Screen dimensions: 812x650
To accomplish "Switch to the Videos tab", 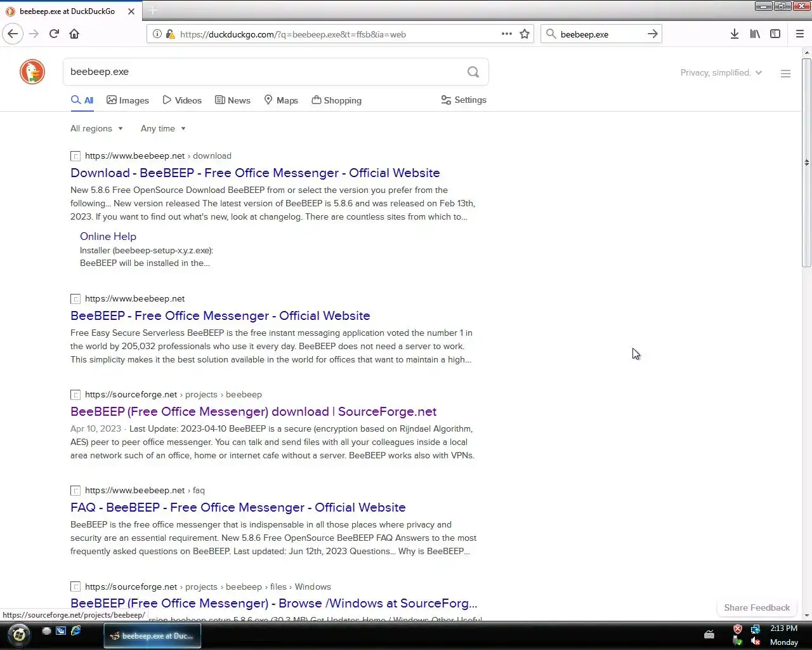I will click(182, 100).
